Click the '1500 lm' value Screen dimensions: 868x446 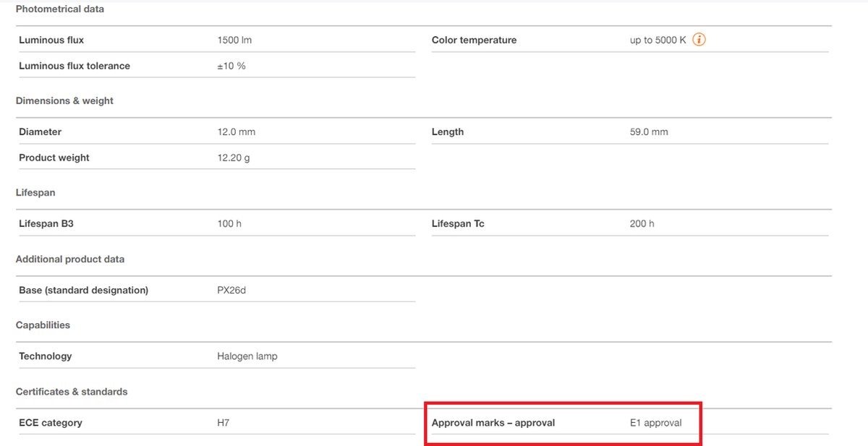pos(234,40)
